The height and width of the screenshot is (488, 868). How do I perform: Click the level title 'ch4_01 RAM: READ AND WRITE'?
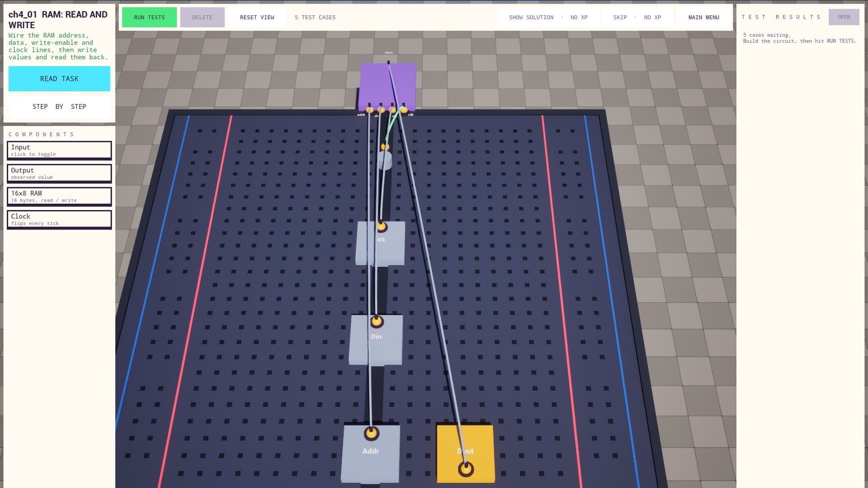(x=58, y=19)
